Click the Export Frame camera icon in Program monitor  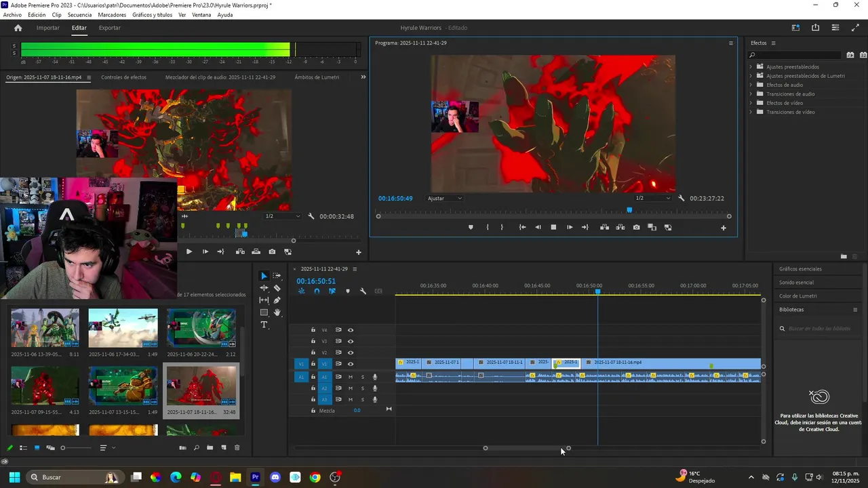pyautogui.click(x=636, y=228)
